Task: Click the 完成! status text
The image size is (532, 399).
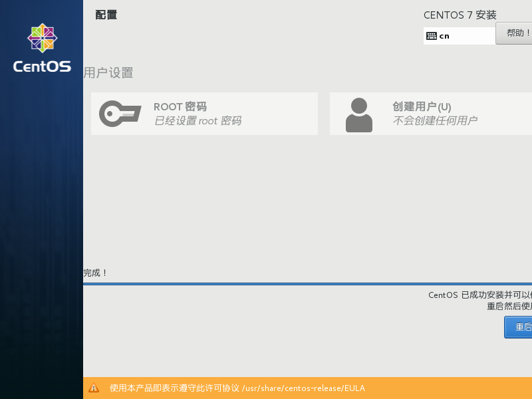Action: (95, 273)
